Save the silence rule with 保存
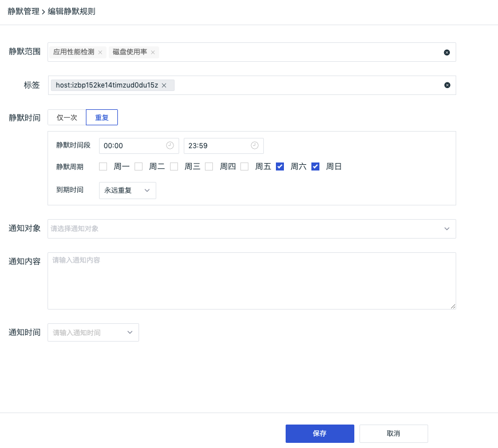This screenshot has height=448, width=498. tap(320, 434)
